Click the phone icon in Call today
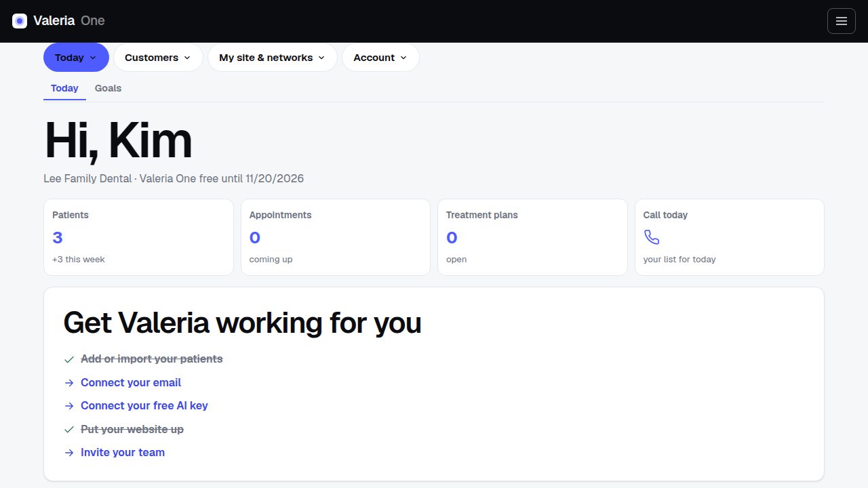Image resolution: width=868 pixels, height=488 pixels. (652, 237)
